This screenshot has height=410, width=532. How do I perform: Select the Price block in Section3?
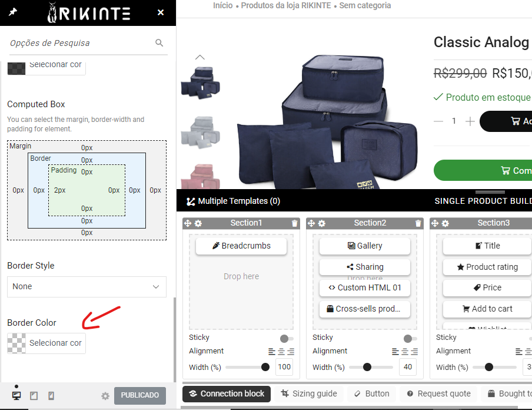click(x=487, y=287)
